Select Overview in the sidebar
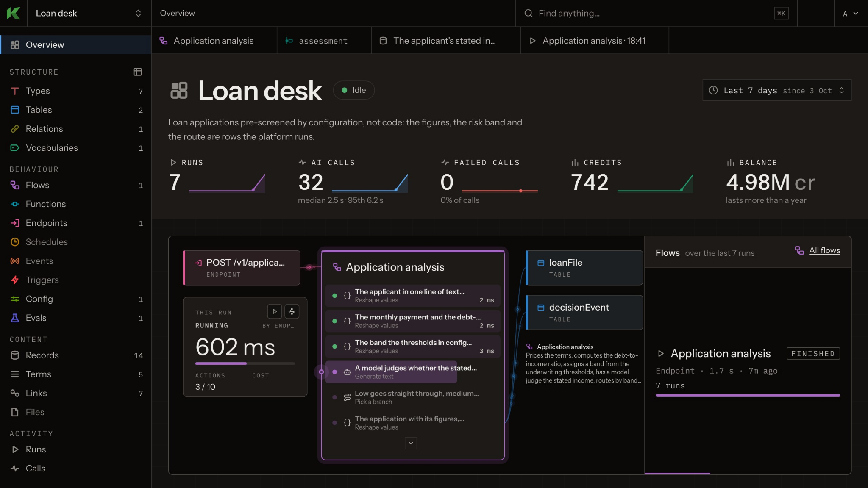 [x=76, y=45]
